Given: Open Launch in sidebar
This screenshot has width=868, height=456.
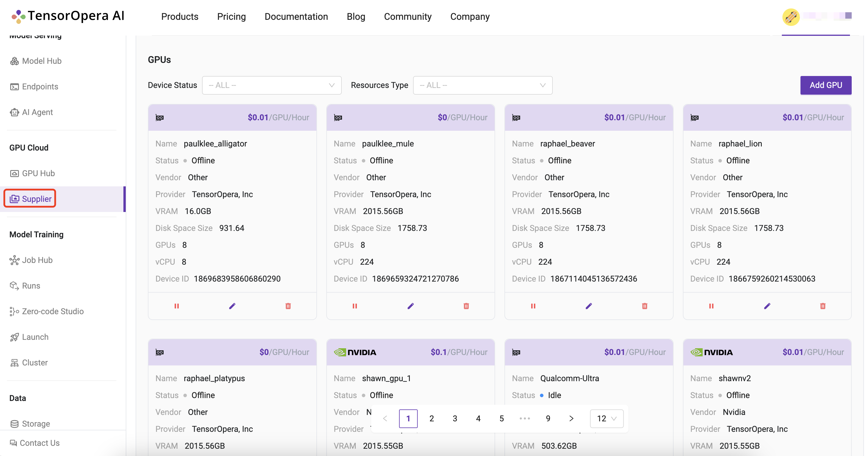Looking at the screenshot, I should click(x=29, y=337).
